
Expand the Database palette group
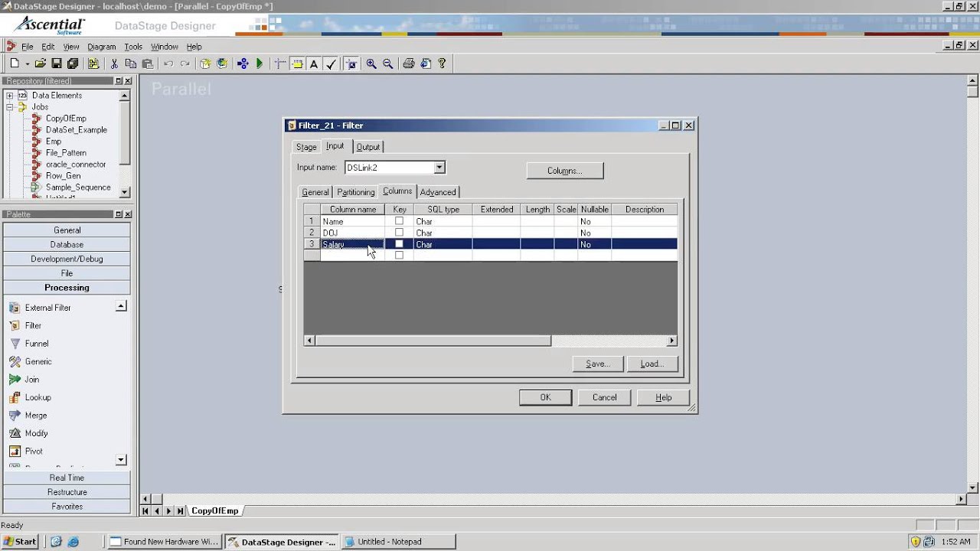(x=67, y=245)
